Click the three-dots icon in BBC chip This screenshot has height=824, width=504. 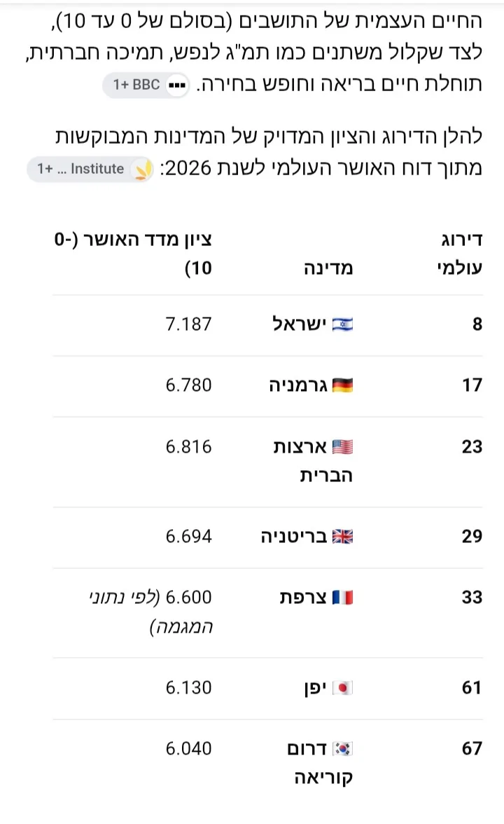(177, 85)
